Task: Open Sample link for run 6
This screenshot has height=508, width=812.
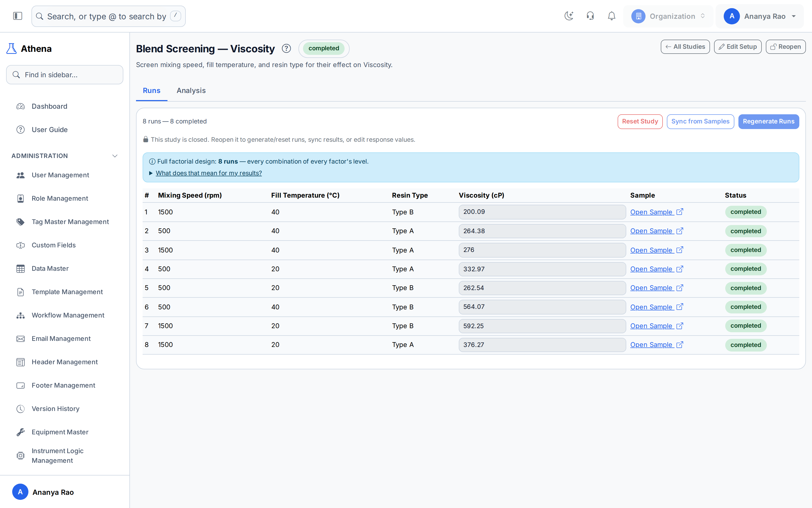Action: click(x=657, y=307)
